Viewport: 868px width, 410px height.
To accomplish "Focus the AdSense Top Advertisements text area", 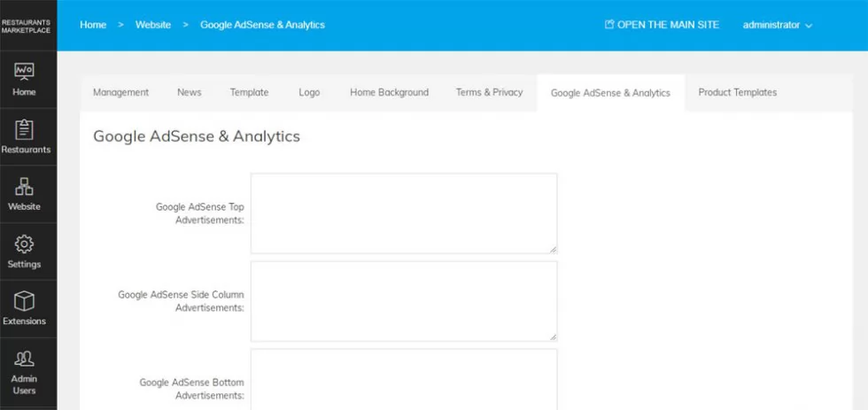I will point(404,213).
